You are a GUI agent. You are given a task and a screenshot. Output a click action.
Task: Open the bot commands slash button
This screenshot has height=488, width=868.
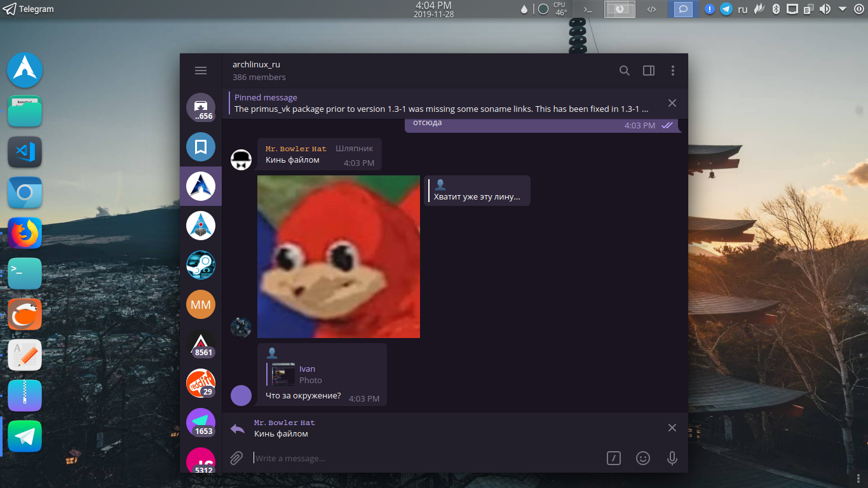(x=614, y=458)
